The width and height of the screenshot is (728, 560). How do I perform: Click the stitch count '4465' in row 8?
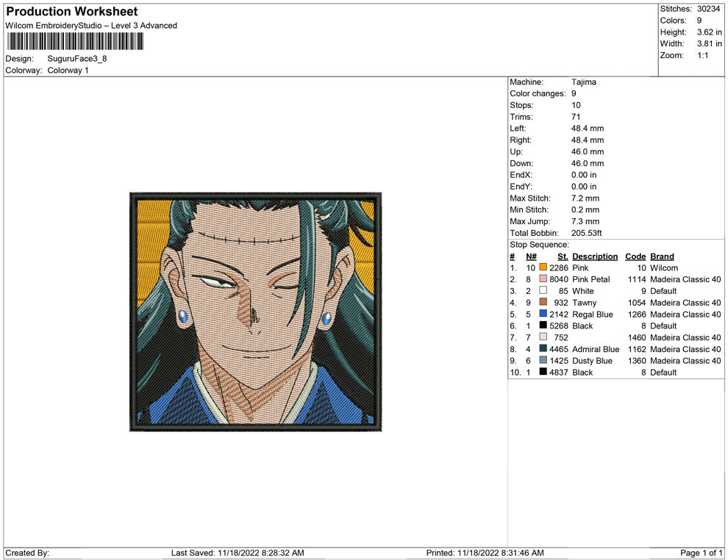pos(559,349)
